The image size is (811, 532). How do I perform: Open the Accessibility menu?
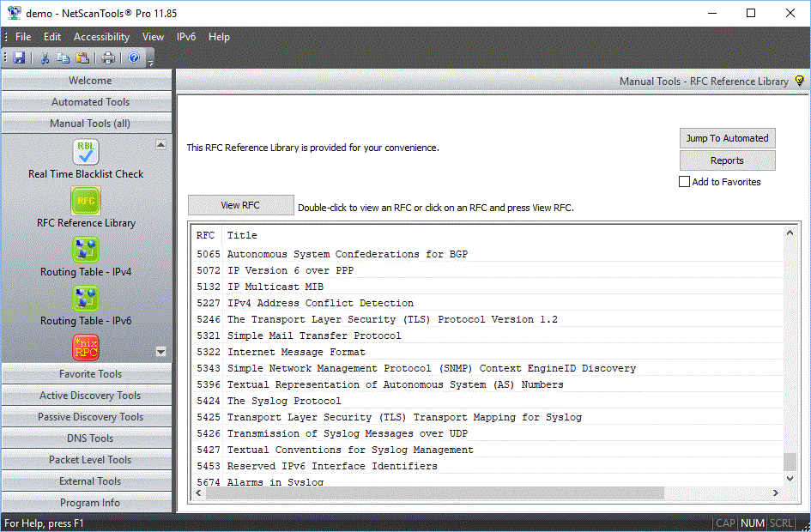pos(101,37)
